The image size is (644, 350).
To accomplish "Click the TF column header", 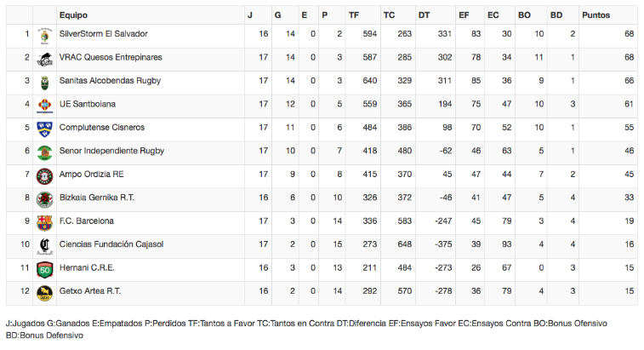I will point(354,15).
